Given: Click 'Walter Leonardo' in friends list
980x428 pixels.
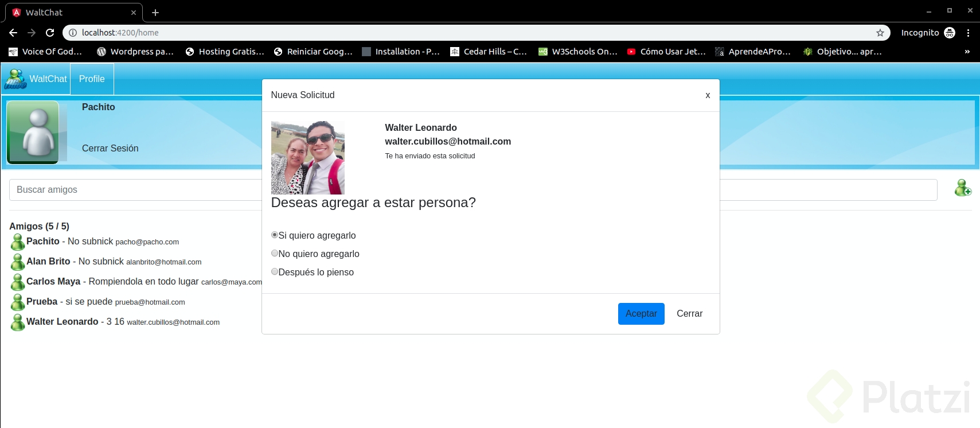Looking at the screenshot, I should tap(63, 321).
